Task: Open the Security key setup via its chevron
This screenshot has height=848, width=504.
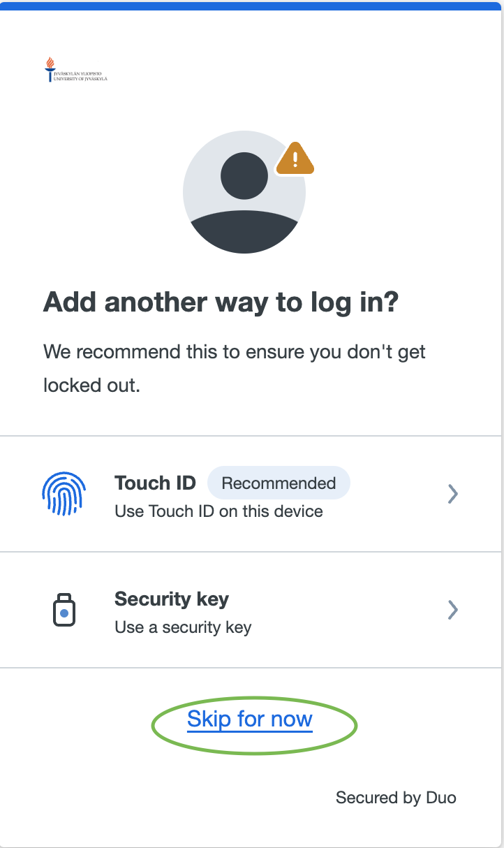Action: tap(452, 610)
